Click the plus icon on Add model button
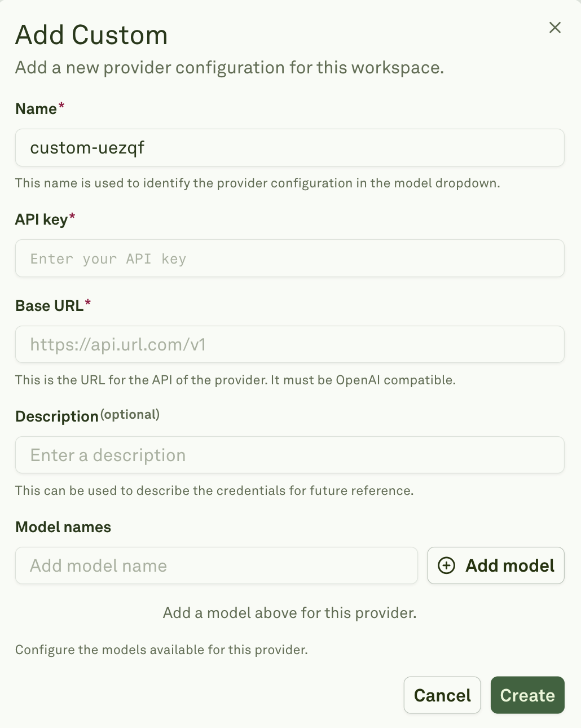The width and height of the screenshot is (581, 728). (x=446, y=565)
